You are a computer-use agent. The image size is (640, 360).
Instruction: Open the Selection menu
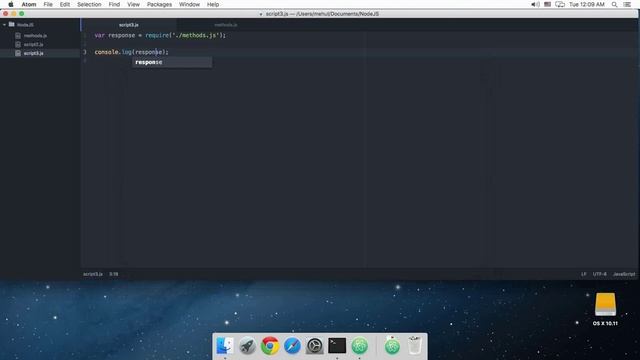pyautogui.click(x=89, y=4)
